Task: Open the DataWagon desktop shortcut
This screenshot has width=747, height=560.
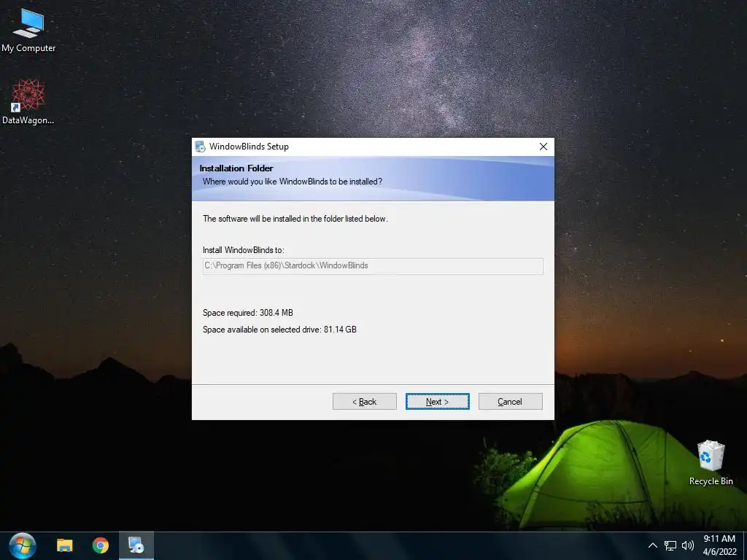Action: (x=28, y=102)
